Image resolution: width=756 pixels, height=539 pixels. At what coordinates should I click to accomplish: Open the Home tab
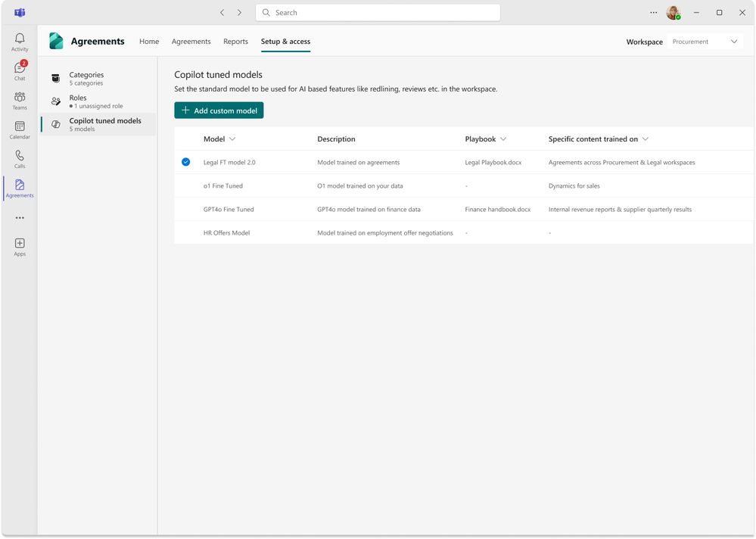coord(149,42)
